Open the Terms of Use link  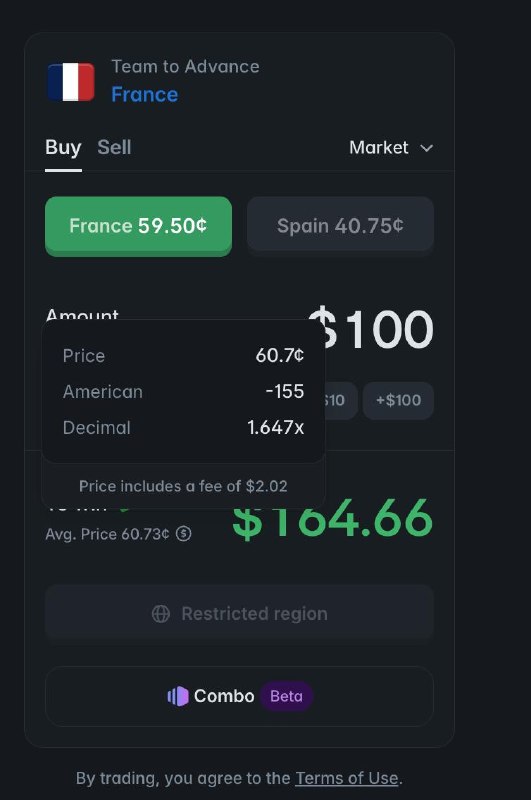[347, 778]
